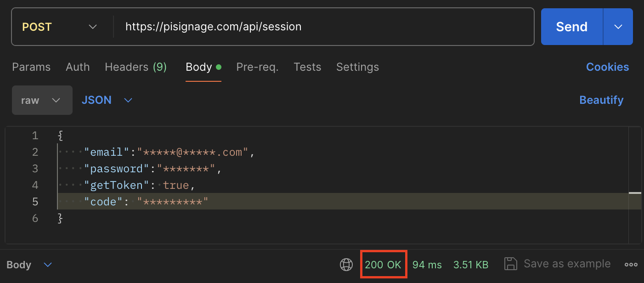Send the request to pisignage.com

click(x=571, y=26)
